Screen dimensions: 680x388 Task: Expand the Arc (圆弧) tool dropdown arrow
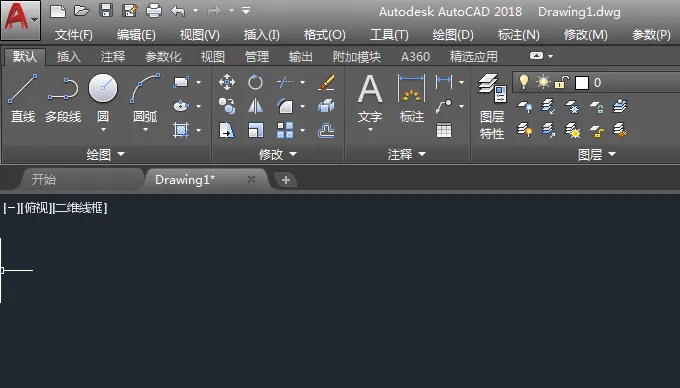(145, 130)
